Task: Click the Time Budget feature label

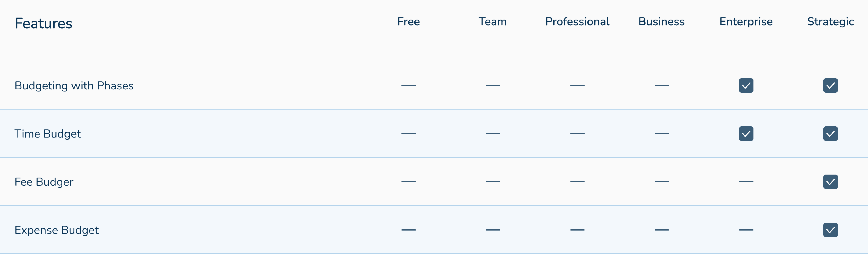Action: click(47, 134)
